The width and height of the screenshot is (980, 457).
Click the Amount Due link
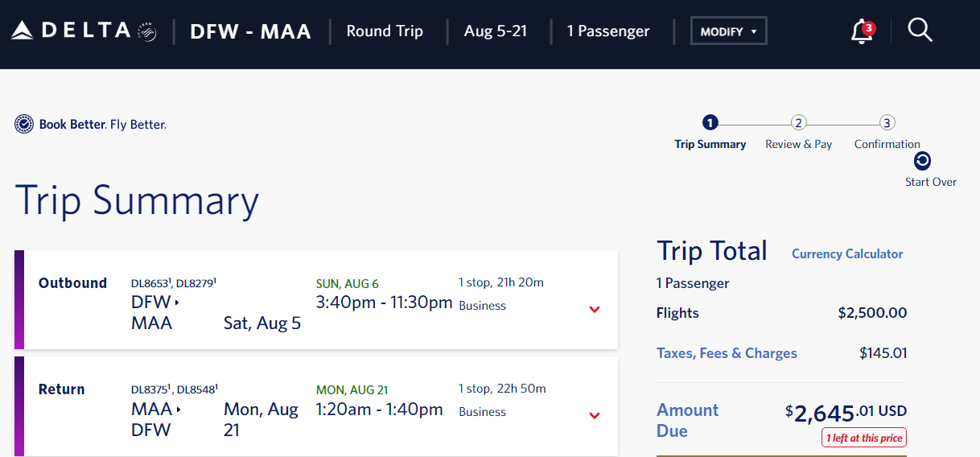(687, 420)
